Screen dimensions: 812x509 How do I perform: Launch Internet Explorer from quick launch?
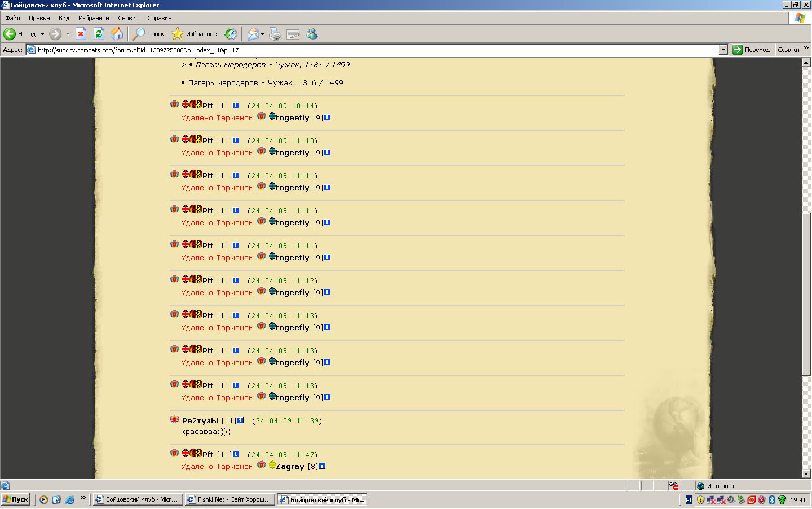(70, 499)
